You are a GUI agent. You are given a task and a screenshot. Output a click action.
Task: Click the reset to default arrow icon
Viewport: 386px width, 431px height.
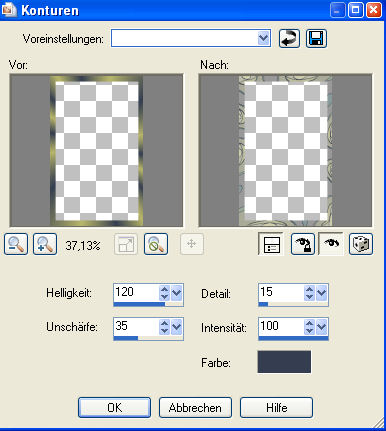[x=289, y=38]
